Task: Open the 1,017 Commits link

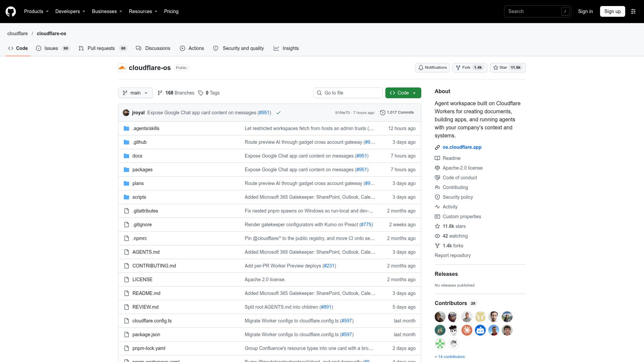Action: [397, 113]
